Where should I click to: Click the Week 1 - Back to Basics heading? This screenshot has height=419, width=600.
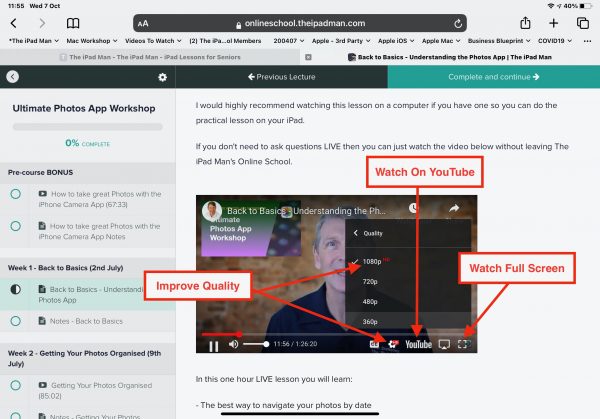pos(65,268)
